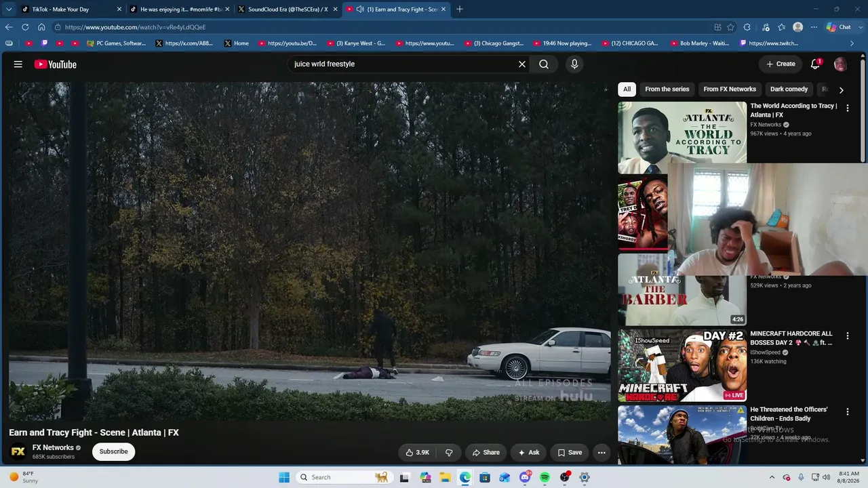Screen dimensions: 868x488
Task: Open the YouTube guide hamburger menu
Action: [x=18, y=64]
